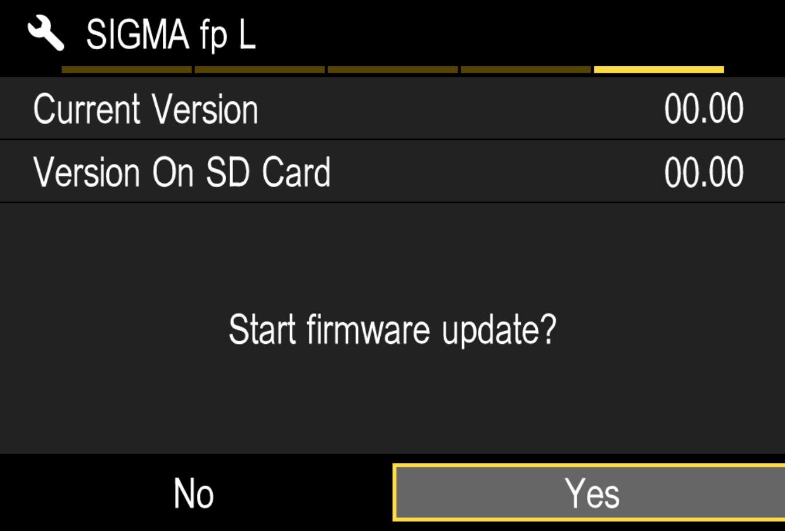Select the highlighted fifth page segment

[x=659, y=70]
